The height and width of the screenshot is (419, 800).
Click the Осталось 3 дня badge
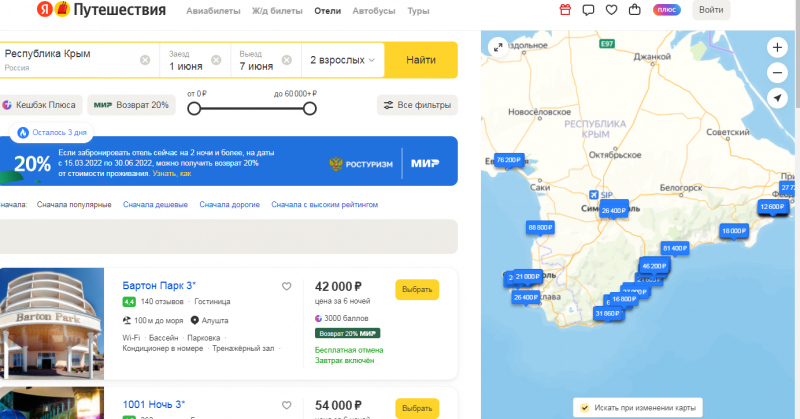tap(52, 133)
